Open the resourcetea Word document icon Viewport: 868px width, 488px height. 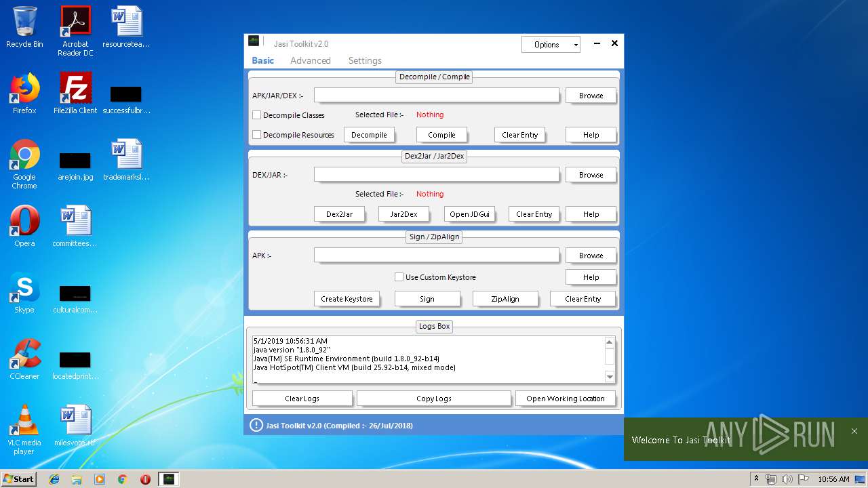pos(126,27)
